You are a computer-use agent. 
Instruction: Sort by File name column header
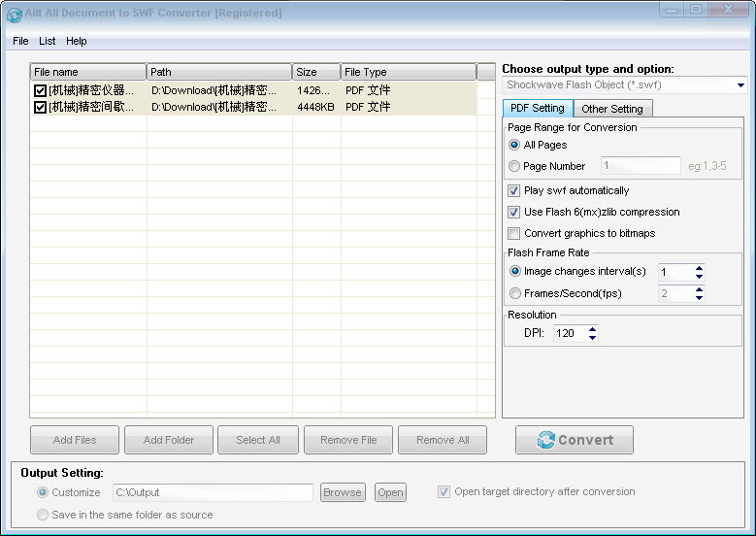point(88,72)
